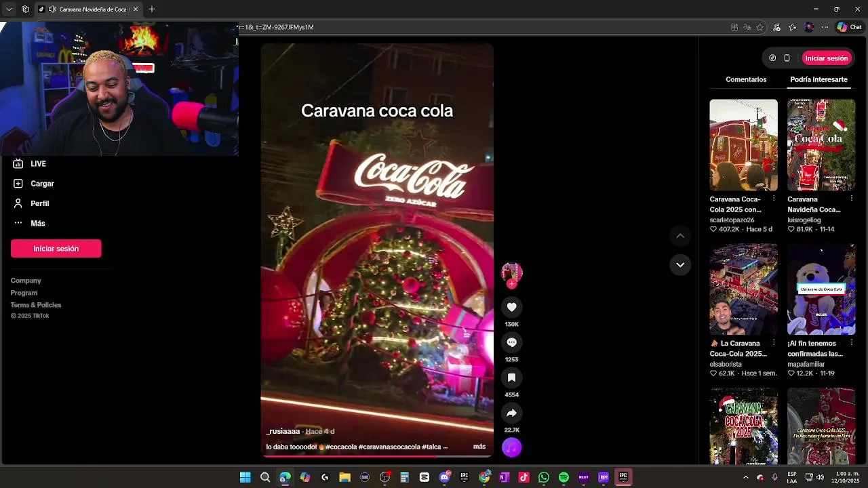This screenshot has width=868, height=488.
Task: Click the phone app download icon
Action: pyautogui.click(x=787, y=58)
